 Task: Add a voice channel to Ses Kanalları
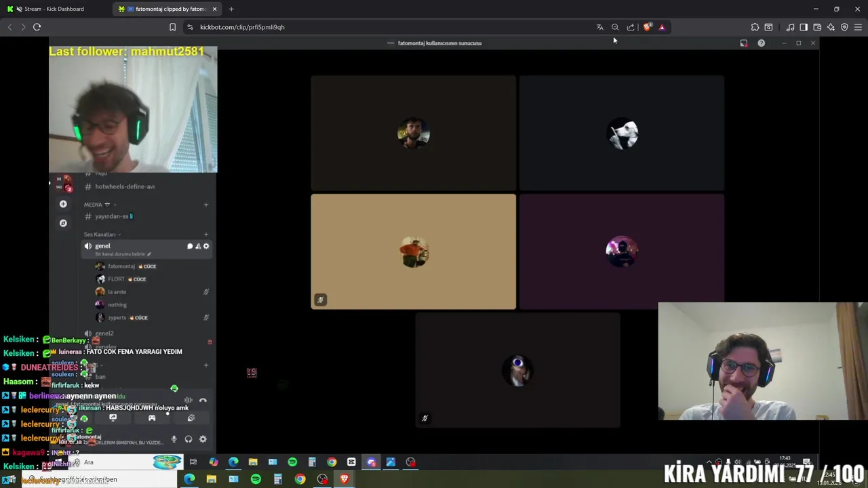tap(206, 234)
